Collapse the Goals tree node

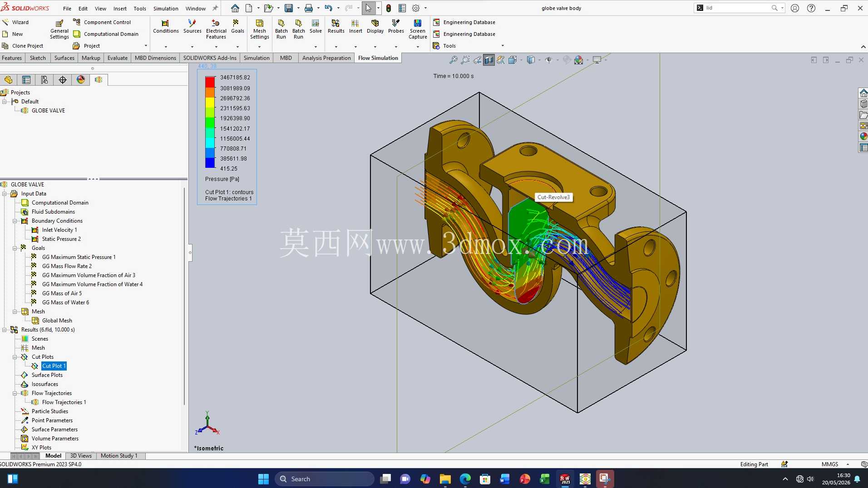point(15,248)
